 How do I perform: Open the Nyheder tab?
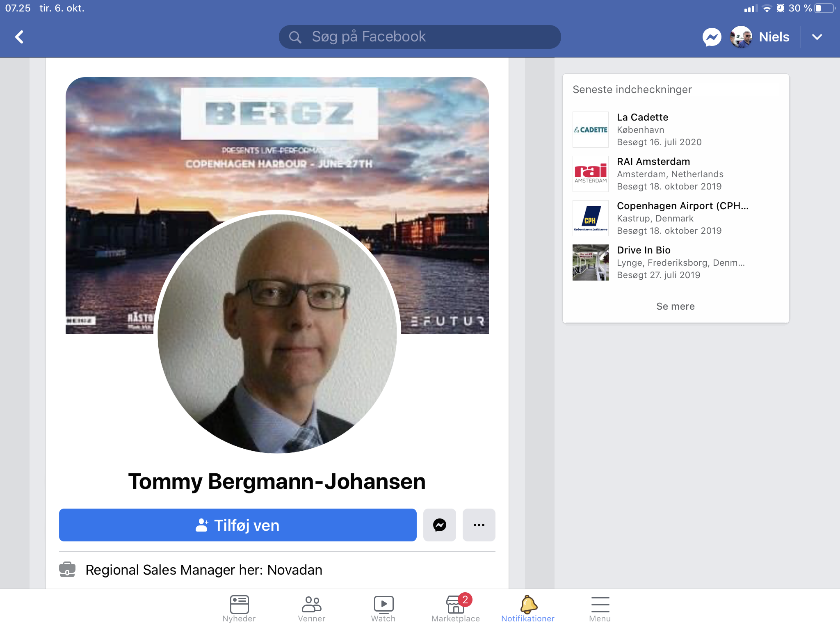coord(239,609)
